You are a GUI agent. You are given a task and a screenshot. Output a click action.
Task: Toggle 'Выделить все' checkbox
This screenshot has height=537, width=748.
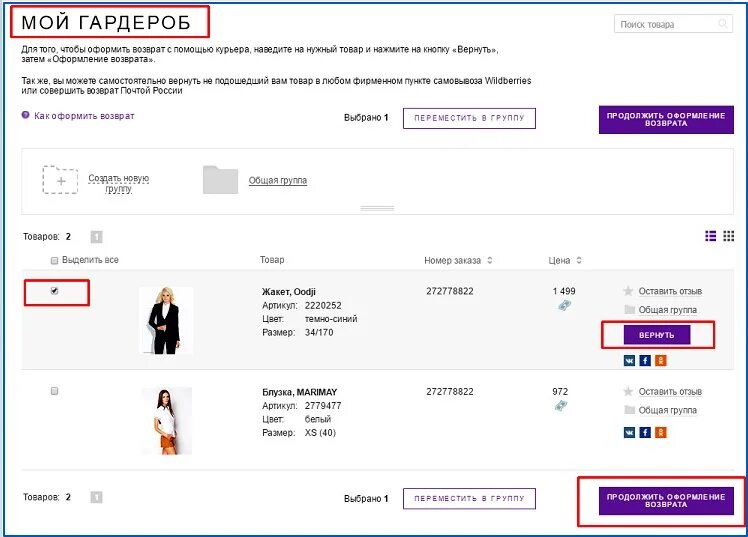(x=54, y=260)
